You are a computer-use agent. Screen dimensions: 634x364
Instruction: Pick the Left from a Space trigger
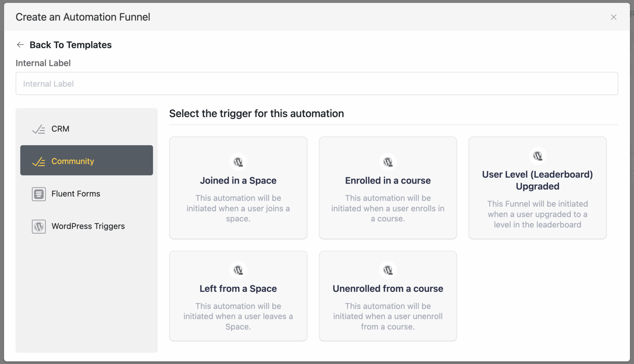(238, 296)
